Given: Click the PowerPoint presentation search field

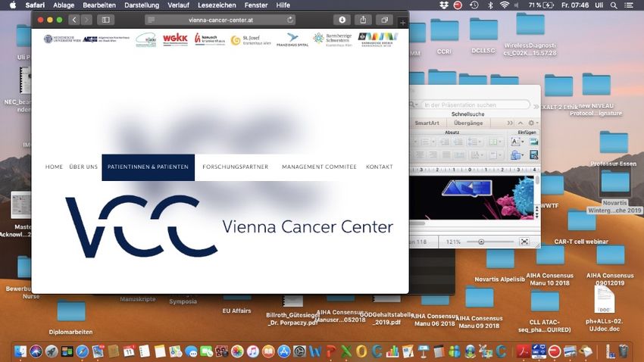Looking at the screenshot, I should click(476, 105).
